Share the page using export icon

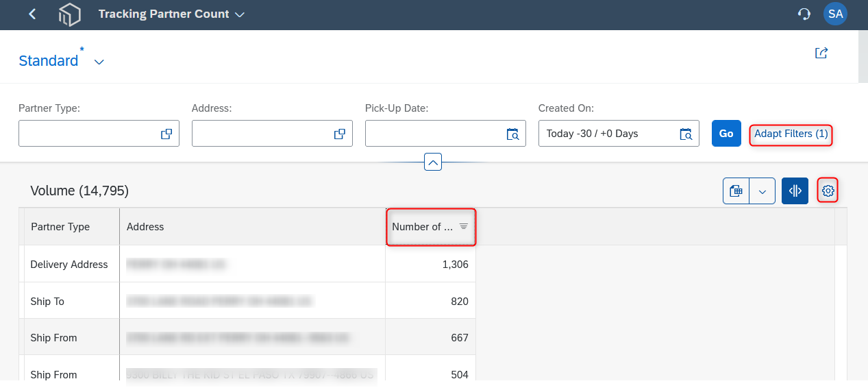click(821, 53)
